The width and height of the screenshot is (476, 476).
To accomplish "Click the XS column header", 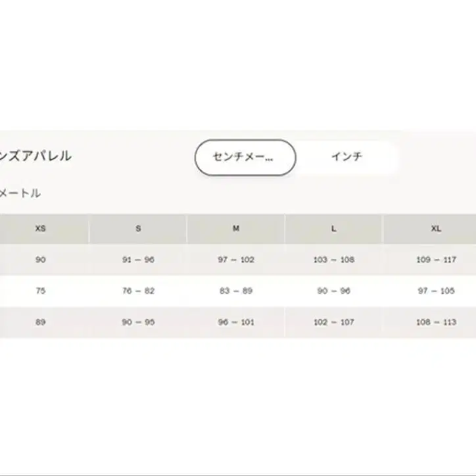I will [41, 229].
